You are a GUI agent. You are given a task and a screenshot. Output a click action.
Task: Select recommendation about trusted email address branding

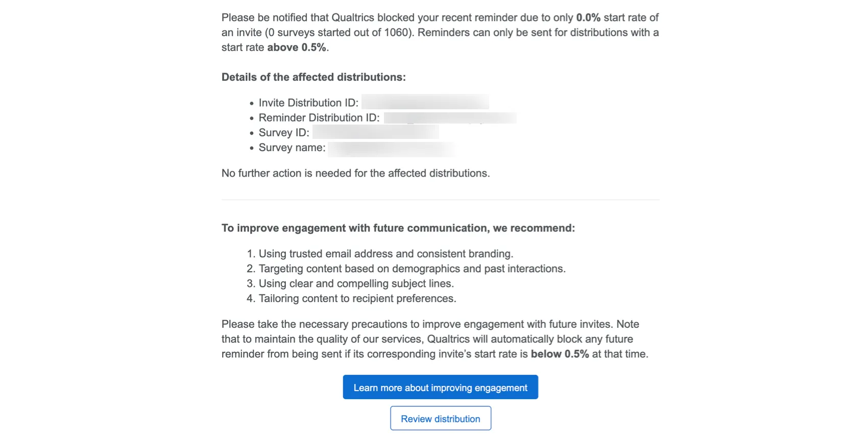click(x=386, y=253)
